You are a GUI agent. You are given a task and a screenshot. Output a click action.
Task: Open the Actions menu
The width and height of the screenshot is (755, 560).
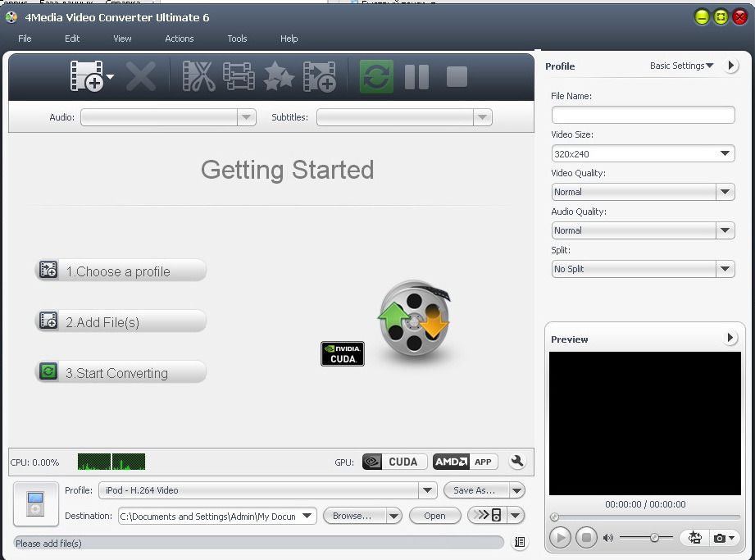pyautogui.click(x=180, y=39)
